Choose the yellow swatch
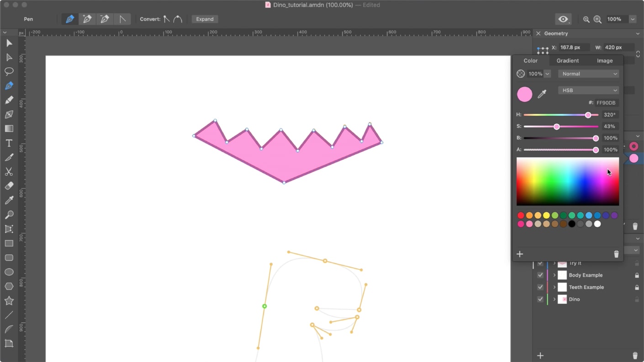The image size is (644, 362). pos(546,215)
